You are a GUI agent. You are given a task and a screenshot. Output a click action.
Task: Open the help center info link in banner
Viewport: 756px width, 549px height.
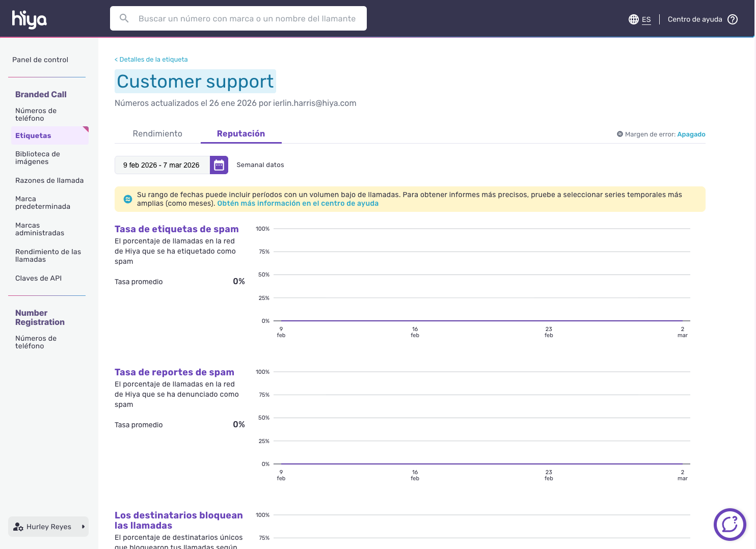298,203
